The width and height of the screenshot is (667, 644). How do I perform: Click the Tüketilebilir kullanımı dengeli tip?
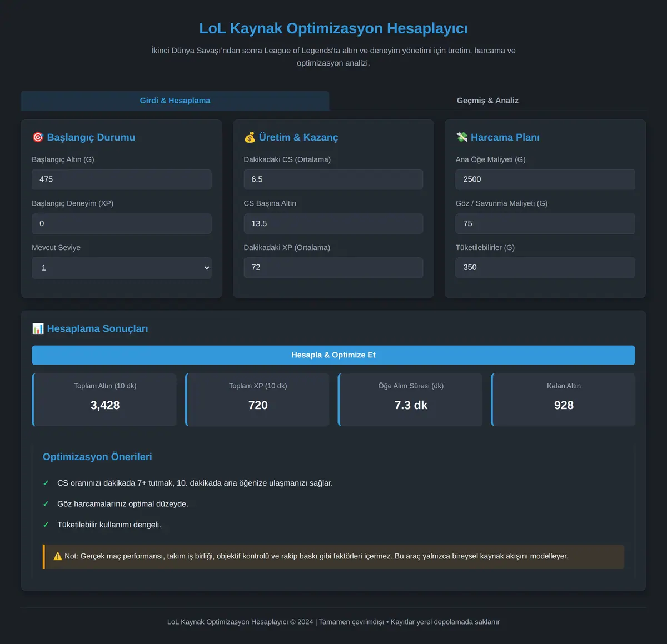tap(109, 525)
